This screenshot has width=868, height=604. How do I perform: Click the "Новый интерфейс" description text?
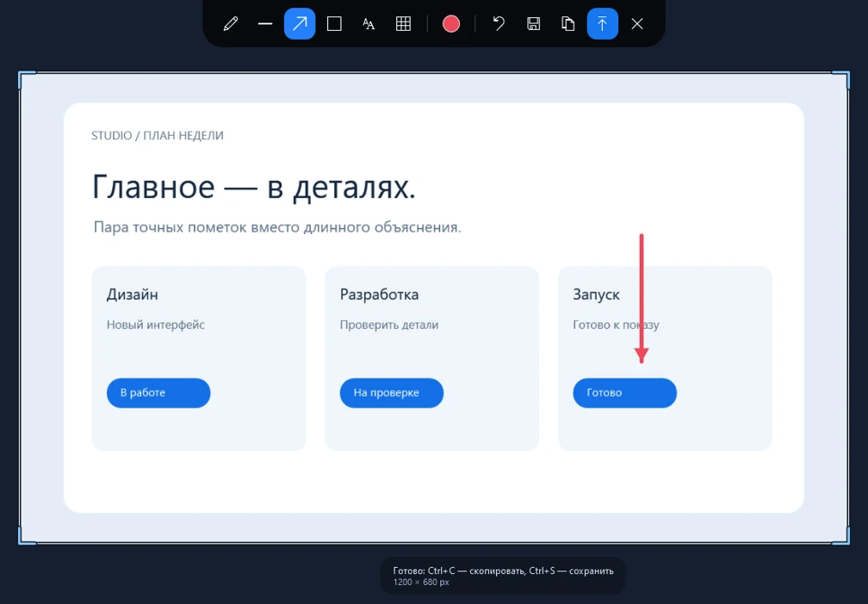[156, 324]
